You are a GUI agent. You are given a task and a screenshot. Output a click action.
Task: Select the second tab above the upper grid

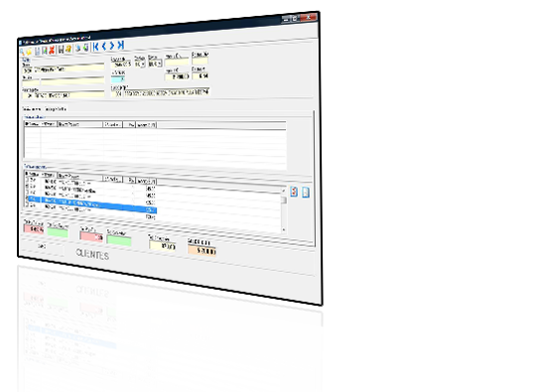(x=56, y=109)
